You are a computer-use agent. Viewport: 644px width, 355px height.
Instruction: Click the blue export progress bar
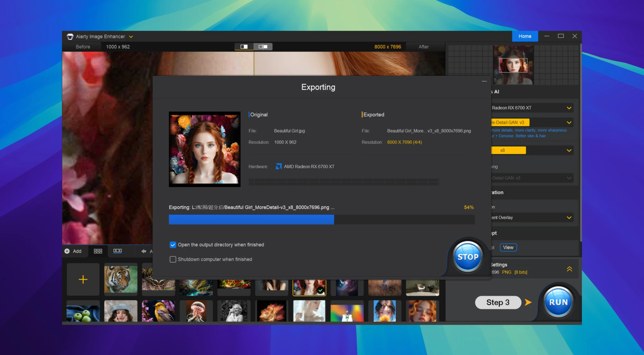pyautogui.click(x=251, y=219)
